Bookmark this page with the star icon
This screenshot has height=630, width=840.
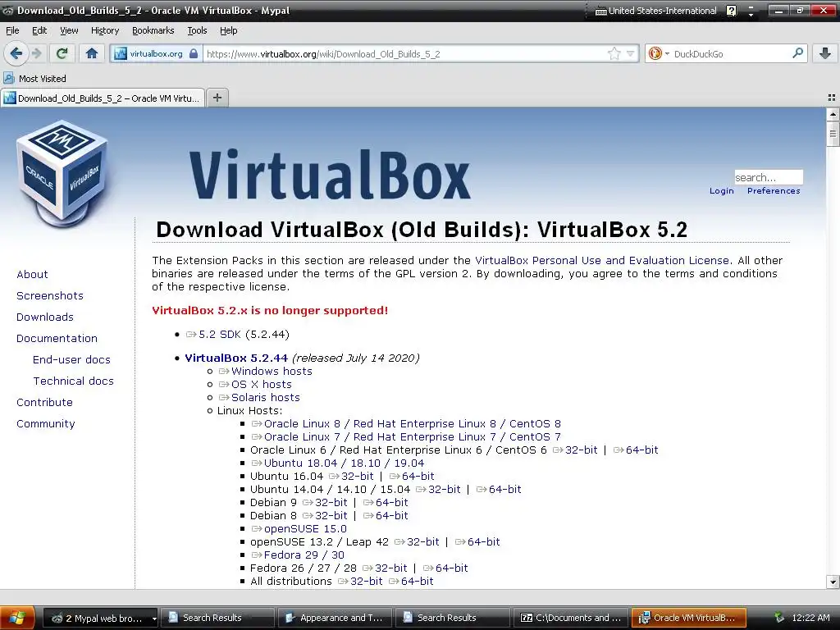614,53
